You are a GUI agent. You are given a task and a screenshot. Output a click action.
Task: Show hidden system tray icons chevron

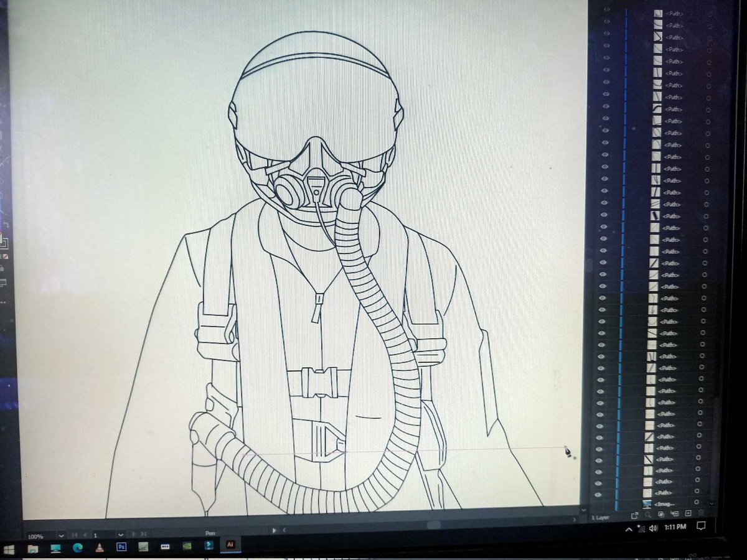coord(629,530)
